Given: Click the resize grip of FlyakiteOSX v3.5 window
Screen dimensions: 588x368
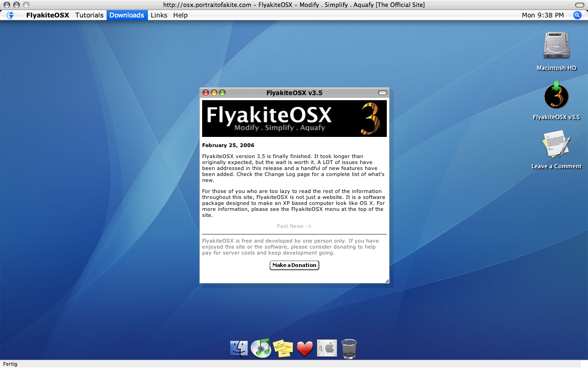Looking at the screenshot, I should (x=387, y=281).
